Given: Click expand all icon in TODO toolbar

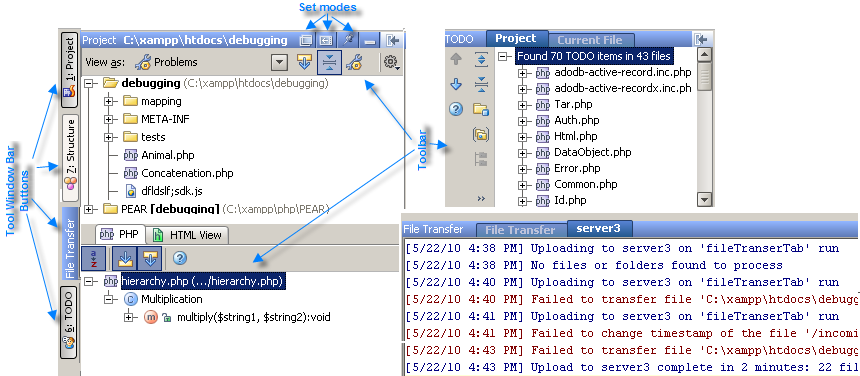Looking at the screenshot, I should tap(480, 59).
